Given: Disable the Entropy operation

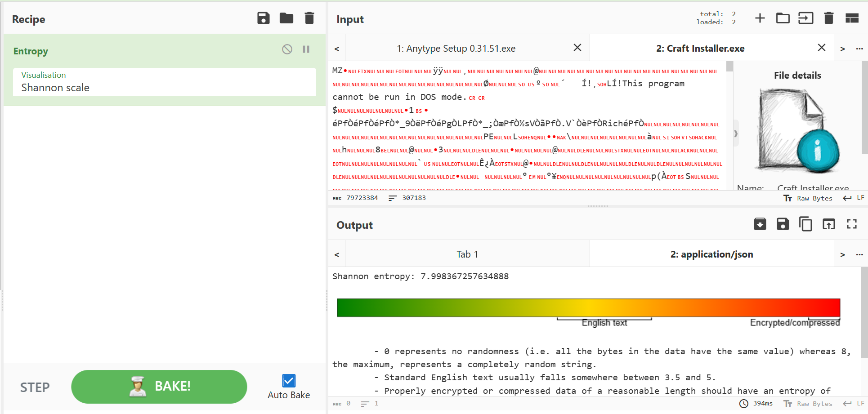Looking at the screenshot, I should pyautogui.click(x=287, y=49).
